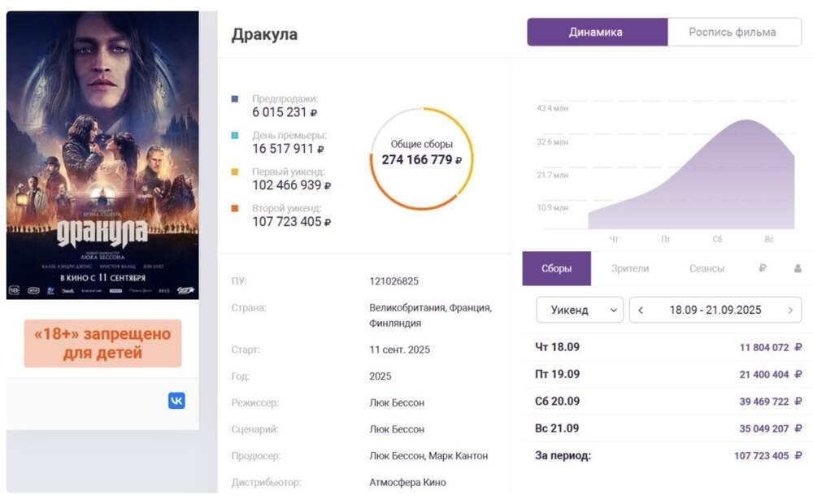Click the VK share icon
Screen dimensions: 813x504
click(x=176, y=400)
